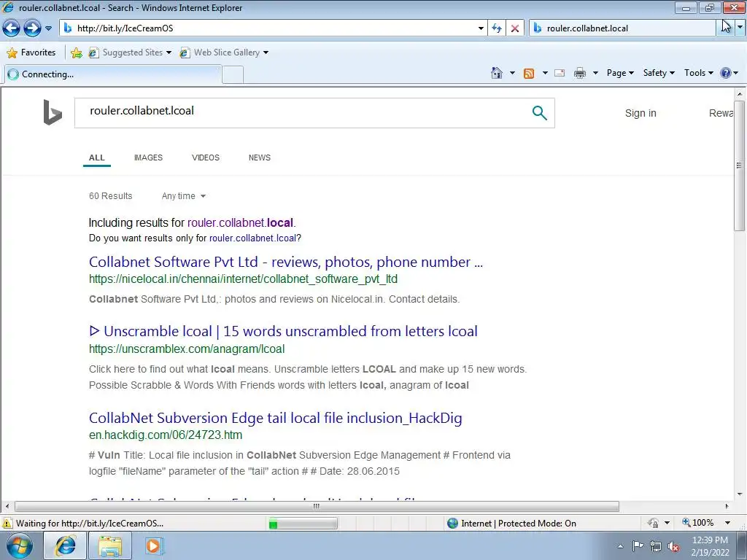
Task: Open Windows Explorer taskbar icon
Action: tap(110, 546)
